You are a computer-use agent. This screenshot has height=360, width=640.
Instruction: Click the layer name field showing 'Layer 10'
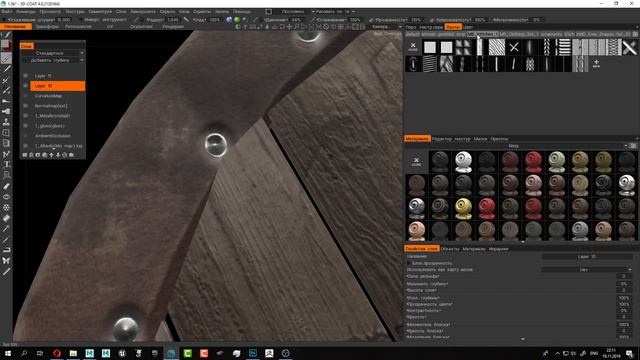[587, 257]
